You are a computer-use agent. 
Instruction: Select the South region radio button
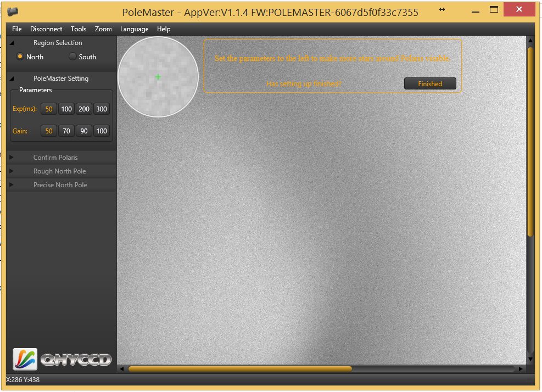(72, 57)
